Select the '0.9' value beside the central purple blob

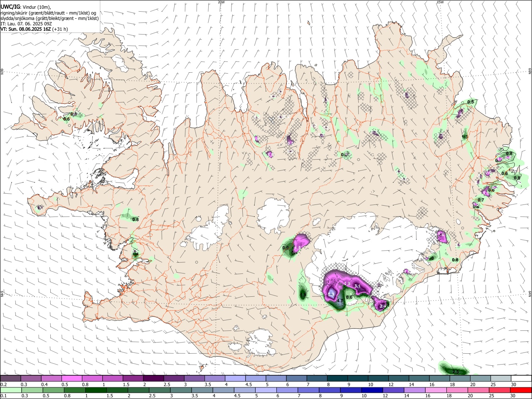[286, 248]
